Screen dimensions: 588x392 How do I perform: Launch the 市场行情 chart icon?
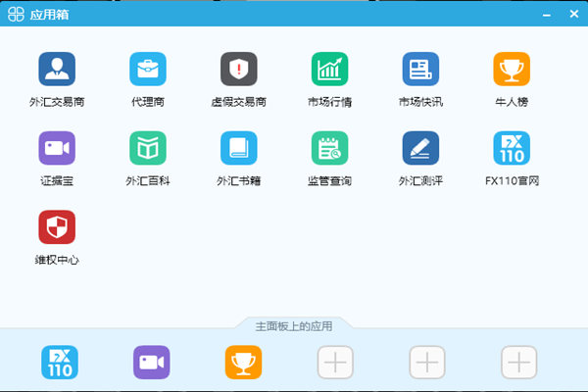pos(329,69)
